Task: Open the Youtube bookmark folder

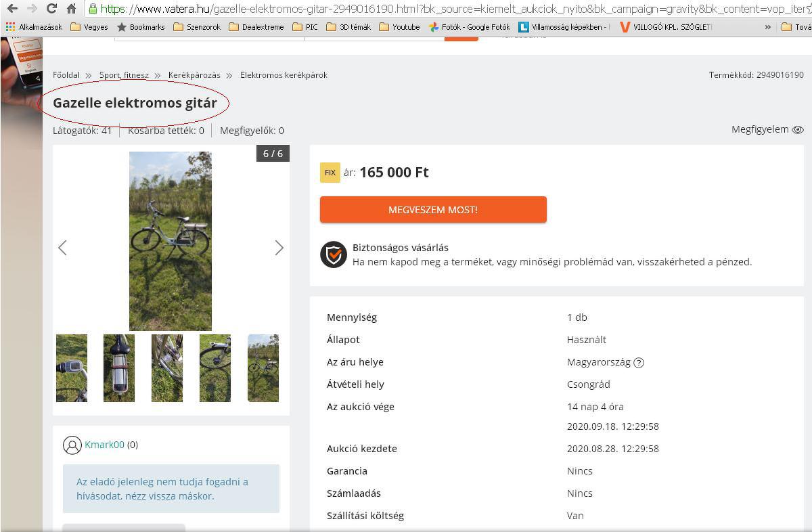Action: coord(399,27)
